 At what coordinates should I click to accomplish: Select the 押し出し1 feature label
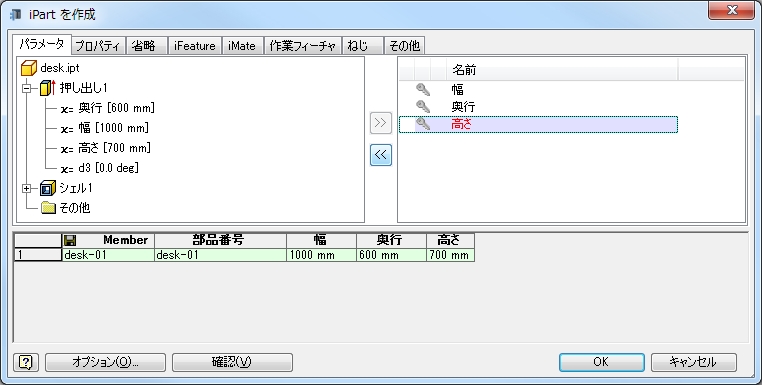[84, 88]
